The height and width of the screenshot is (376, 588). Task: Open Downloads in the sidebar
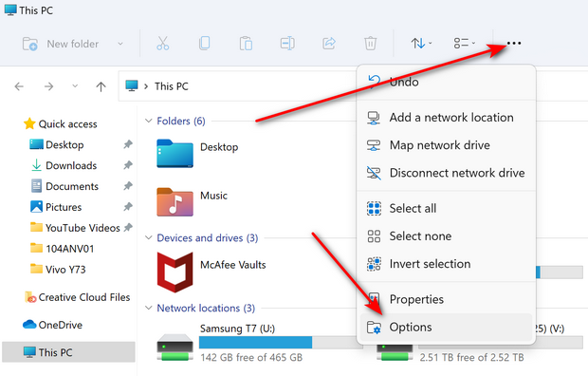[64, 165]
